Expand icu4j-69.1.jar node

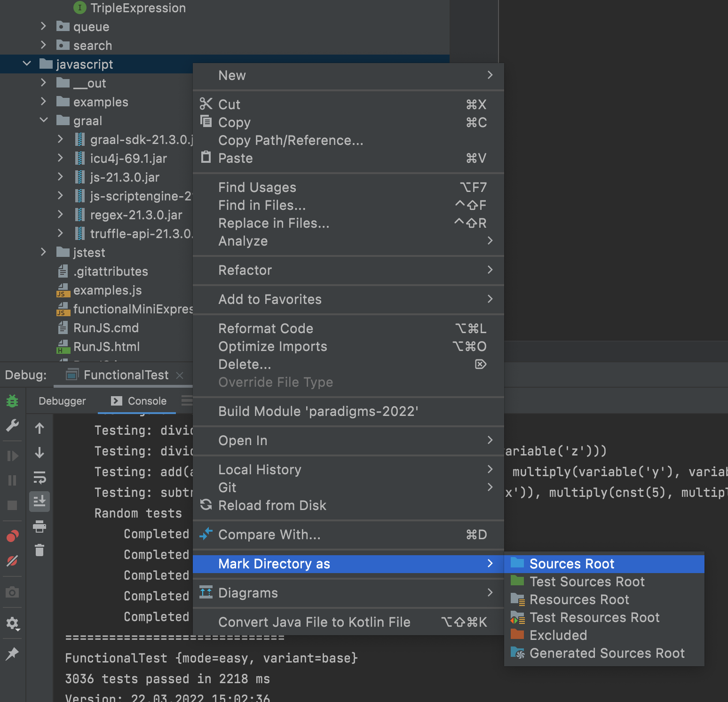(60, 158)
